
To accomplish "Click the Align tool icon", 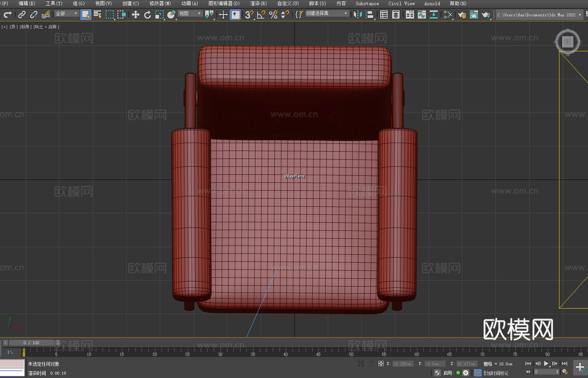I will (x=370, y=14).
